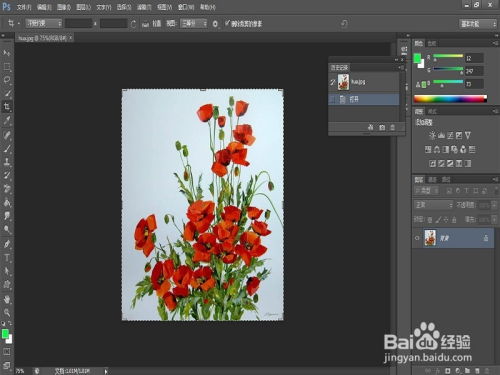500x375 pixels.
Task: Select the Rectangular Marquee tool
Action: 7,67
